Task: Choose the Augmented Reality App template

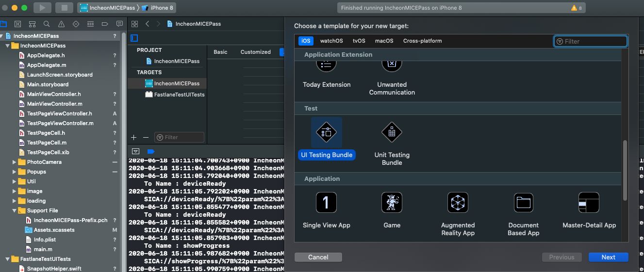Action: [x=458, y=214]
